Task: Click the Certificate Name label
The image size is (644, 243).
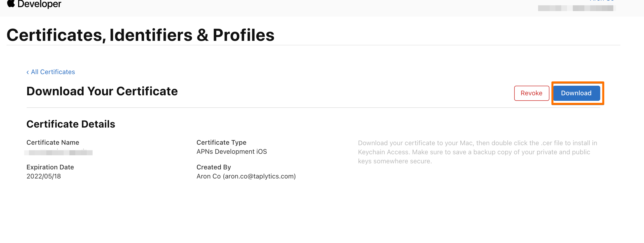Action: tap(53, 143)
